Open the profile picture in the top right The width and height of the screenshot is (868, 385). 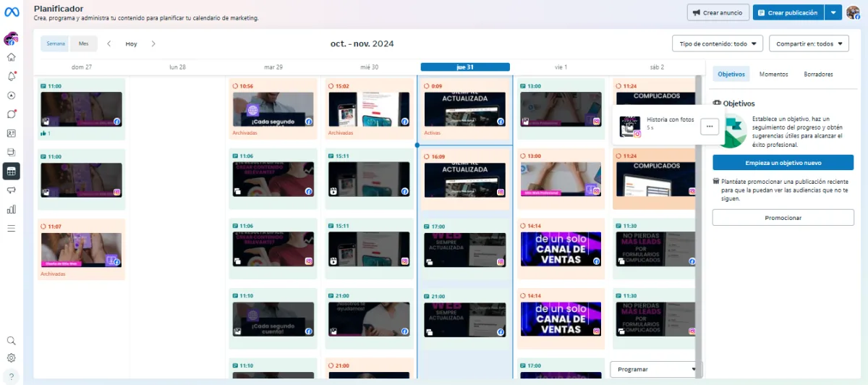(x=853, y=12)
